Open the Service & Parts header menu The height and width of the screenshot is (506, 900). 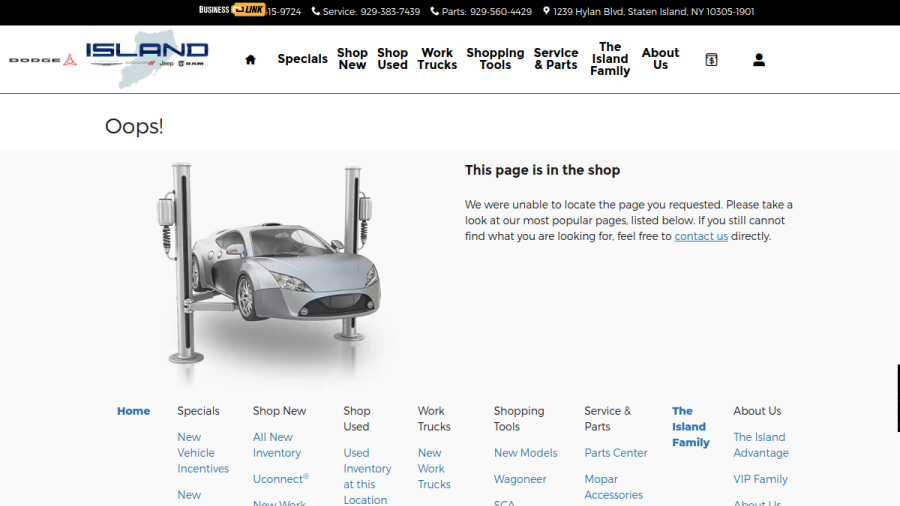point(556,59)
